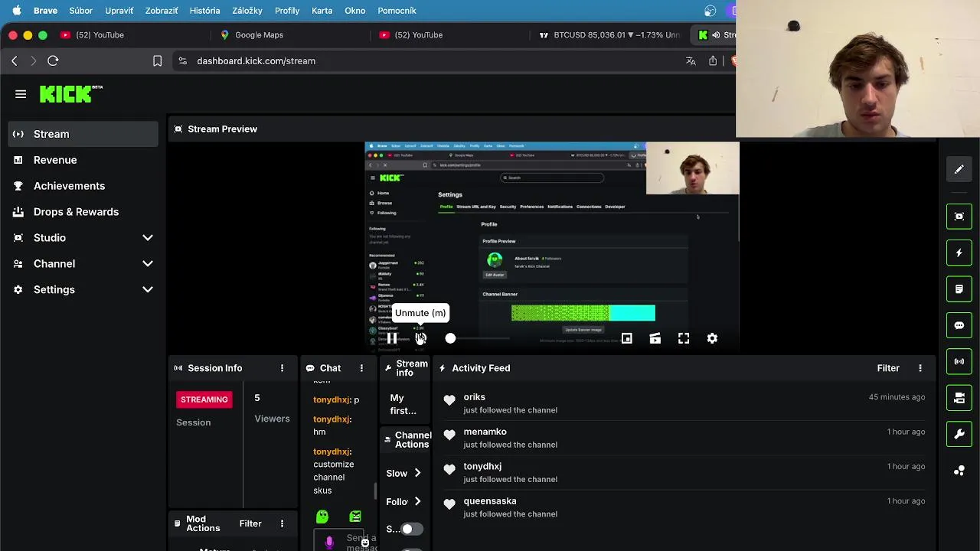Click the translate page icon
This screenshot has width=980, height=551.
691,60
